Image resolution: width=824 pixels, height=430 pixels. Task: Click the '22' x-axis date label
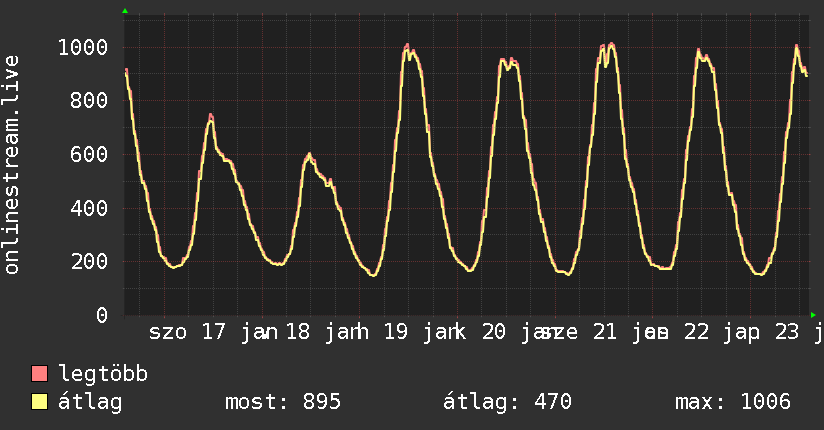pyautogui.click(x=696, y=332)
